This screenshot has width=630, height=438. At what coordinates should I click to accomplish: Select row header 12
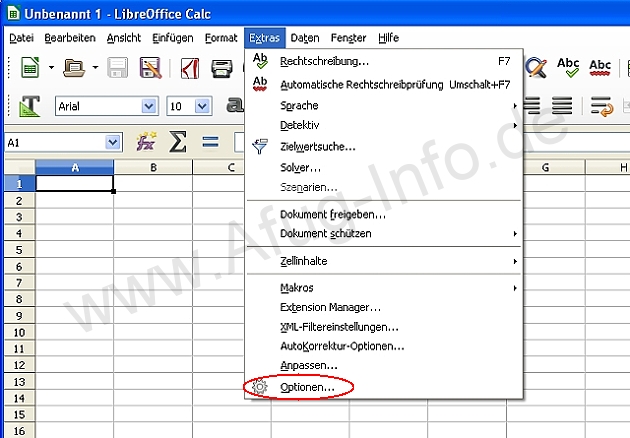tap(19, 365)
